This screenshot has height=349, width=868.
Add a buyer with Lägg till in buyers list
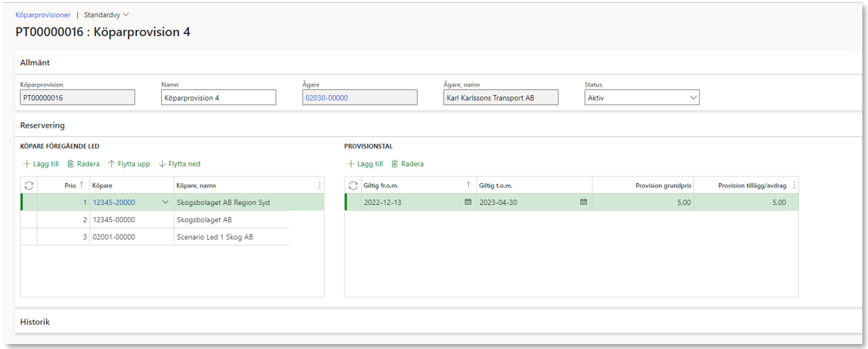coord(40,164)
